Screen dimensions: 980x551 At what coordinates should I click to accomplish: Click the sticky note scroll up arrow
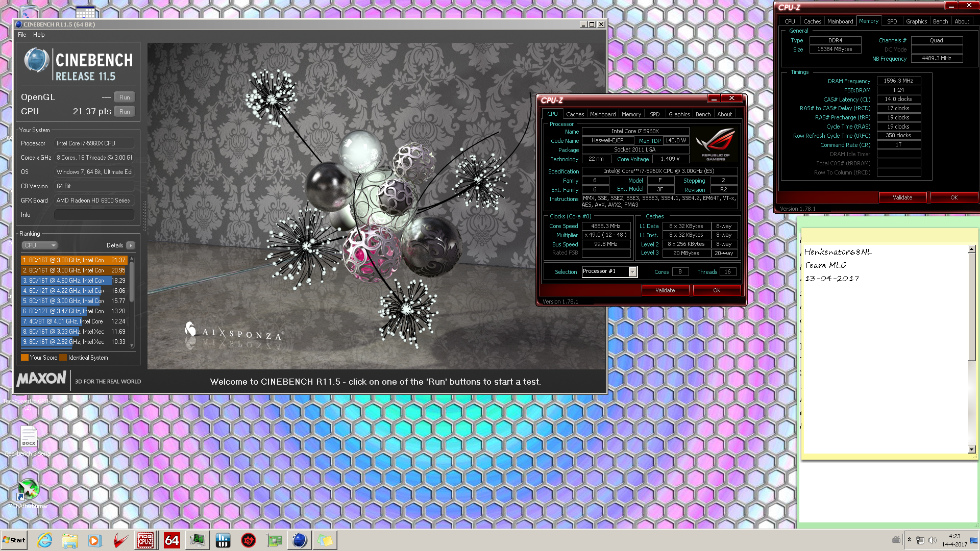[971, 249]
